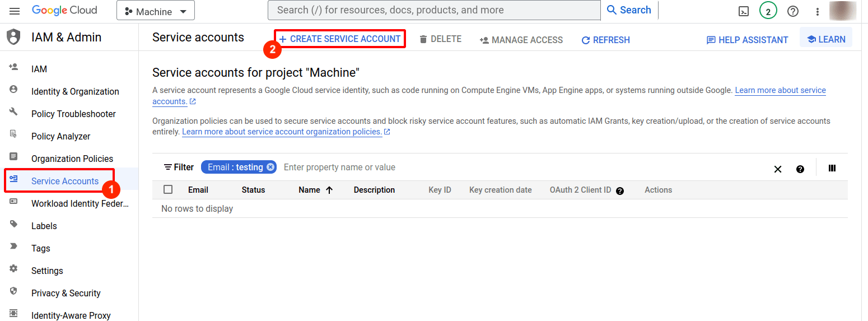Remove the Email : testing filter chip

[271, 167]
